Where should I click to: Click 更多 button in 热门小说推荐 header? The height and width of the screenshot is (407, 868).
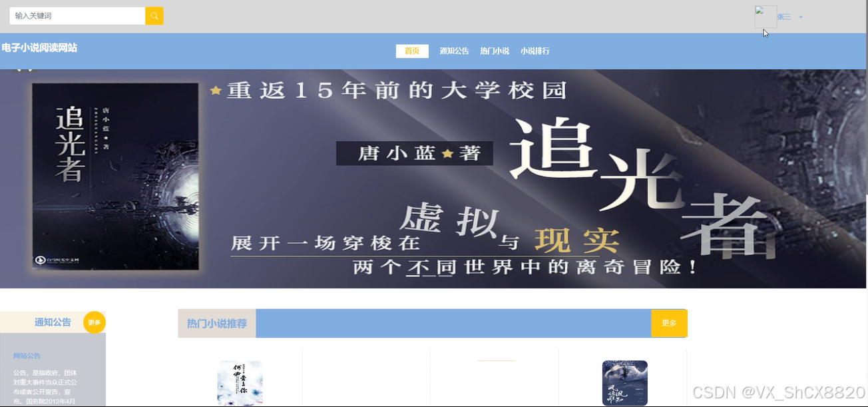[x=669, y=323]
